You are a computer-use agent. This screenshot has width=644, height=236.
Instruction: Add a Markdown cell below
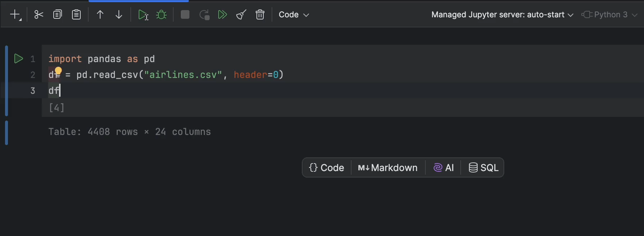pyautogui.click(x=388, y=168)
